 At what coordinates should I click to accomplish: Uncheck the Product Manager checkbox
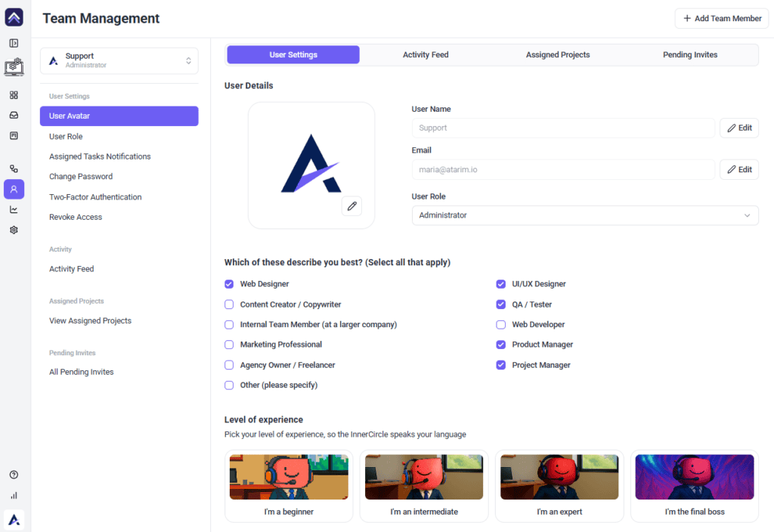click(x=501, y=345)
